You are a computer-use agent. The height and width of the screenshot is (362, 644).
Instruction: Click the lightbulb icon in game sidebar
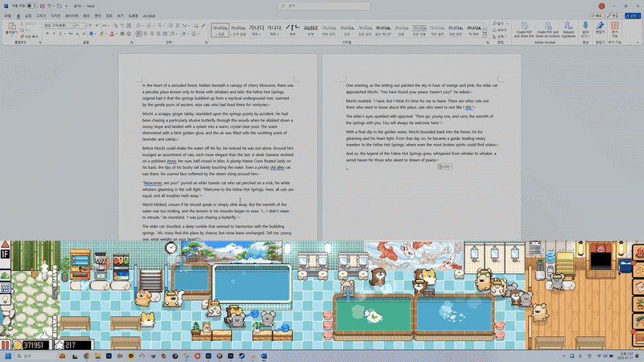pyautogui.click(x=5, y=299)
